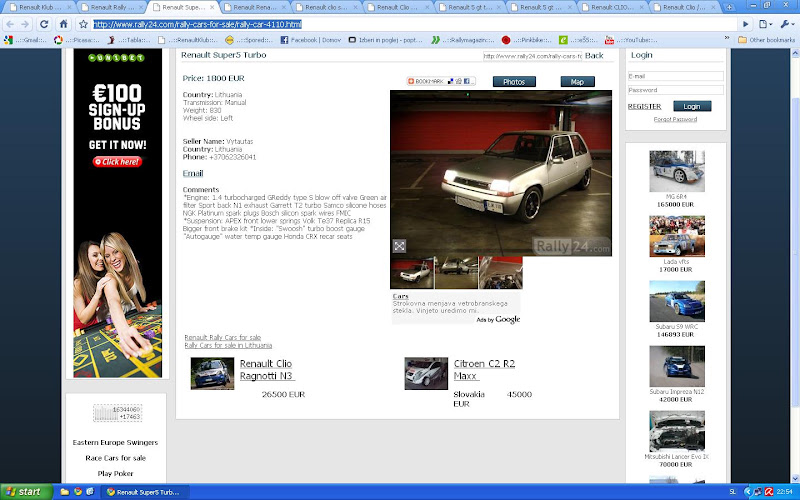
Task: Click the Citroen C2 thumbnail image
Action: coord(426,373)
